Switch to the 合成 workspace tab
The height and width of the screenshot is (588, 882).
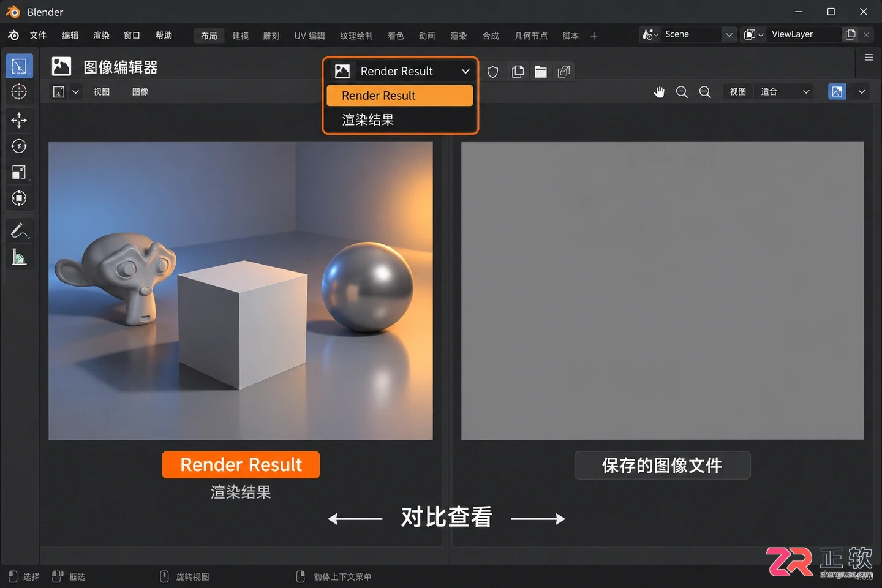(x=491, y=36)
